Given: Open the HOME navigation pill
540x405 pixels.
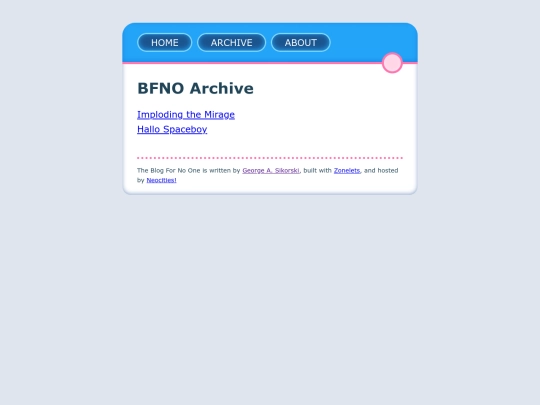Looking at the screenshot, I should 165,42.
